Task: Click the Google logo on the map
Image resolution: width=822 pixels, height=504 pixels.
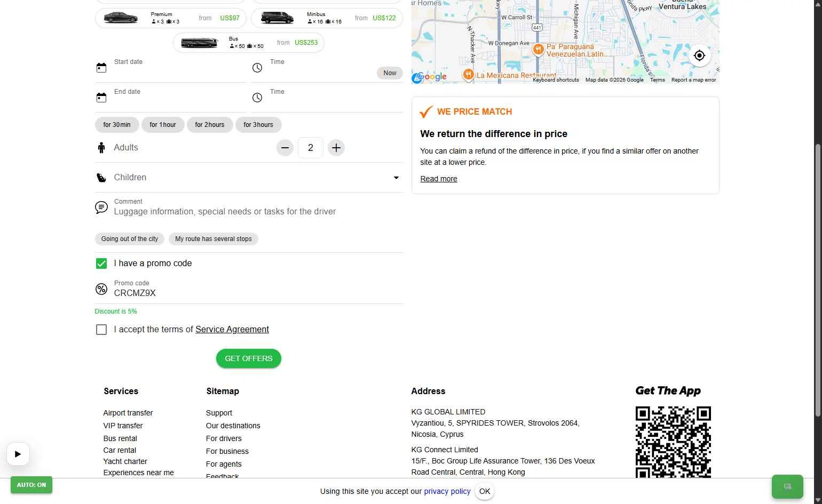Action: (433, 77)
